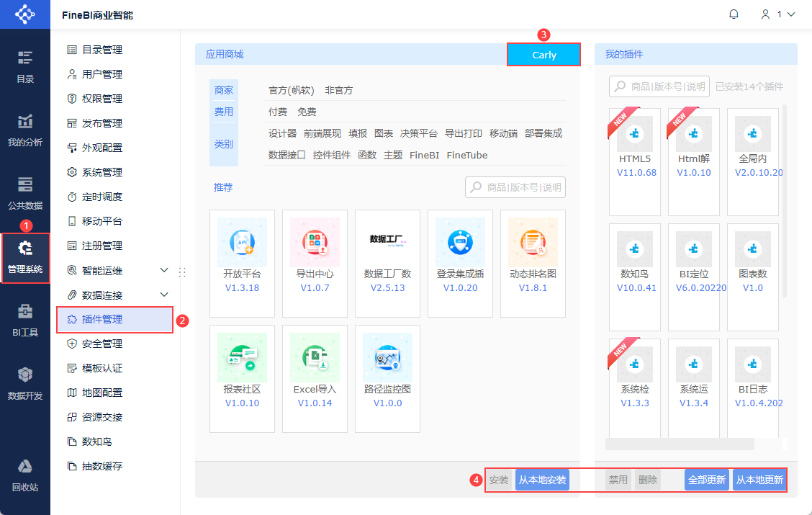Screen dimensions: 812x515
Task: Click the 安装 button
Action: [499, 480]
